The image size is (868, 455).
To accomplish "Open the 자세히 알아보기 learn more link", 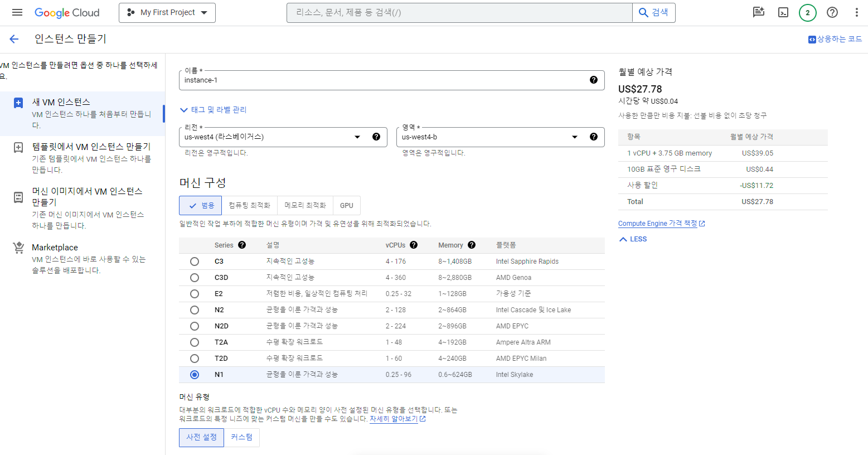I will click(397, 419).
